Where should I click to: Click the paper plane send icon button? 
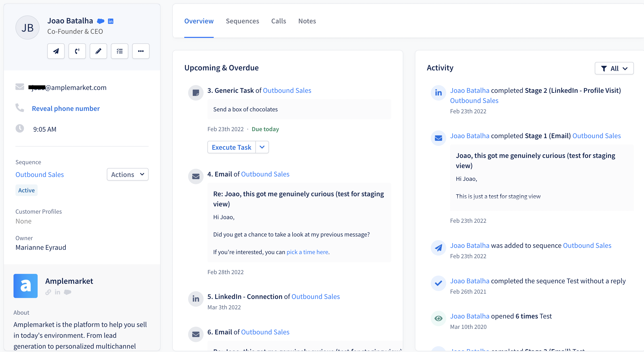coord(56,51)
